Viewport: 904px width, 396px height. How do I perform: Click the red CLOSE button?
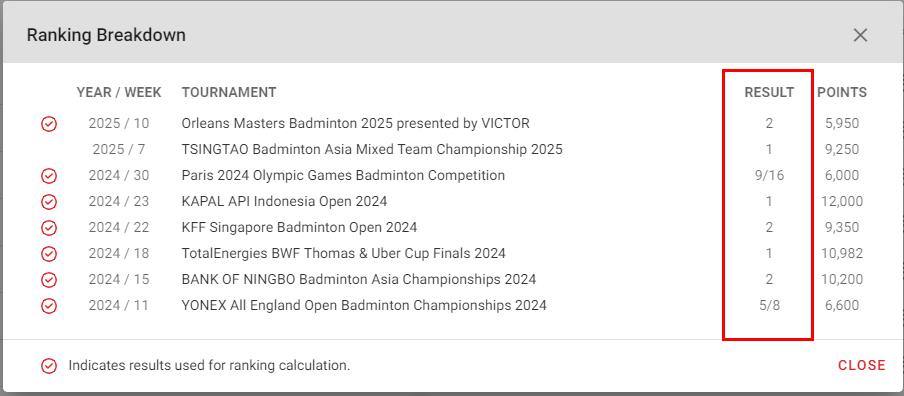point(862,365)
